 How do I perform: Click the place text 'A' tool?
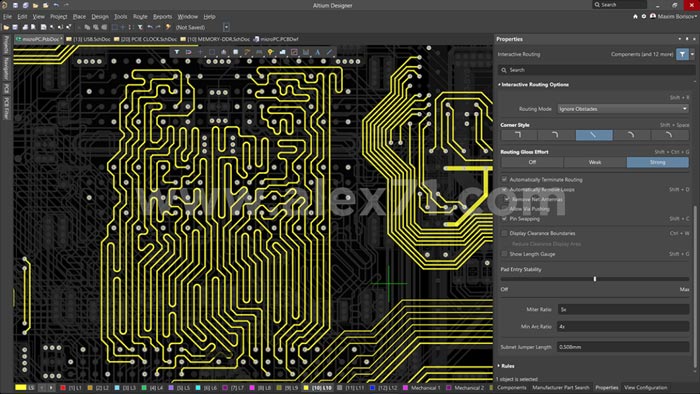click(317, 52)
